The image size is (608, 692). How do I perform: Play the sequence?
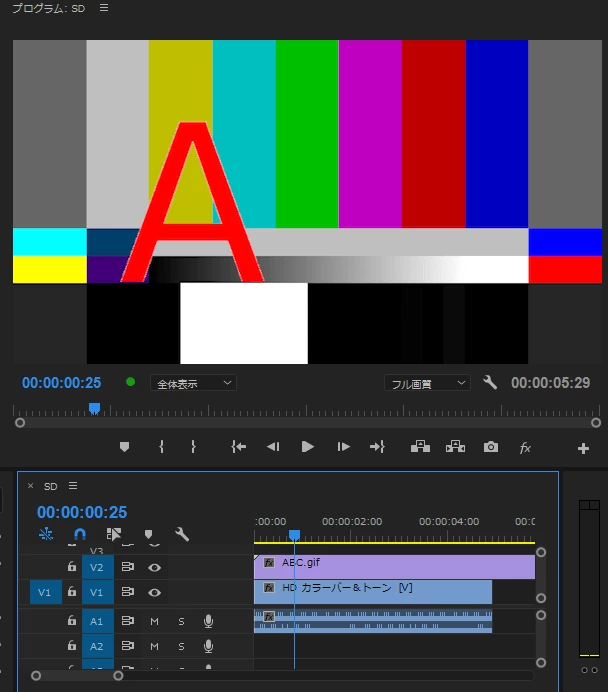[x=308, y=447]
